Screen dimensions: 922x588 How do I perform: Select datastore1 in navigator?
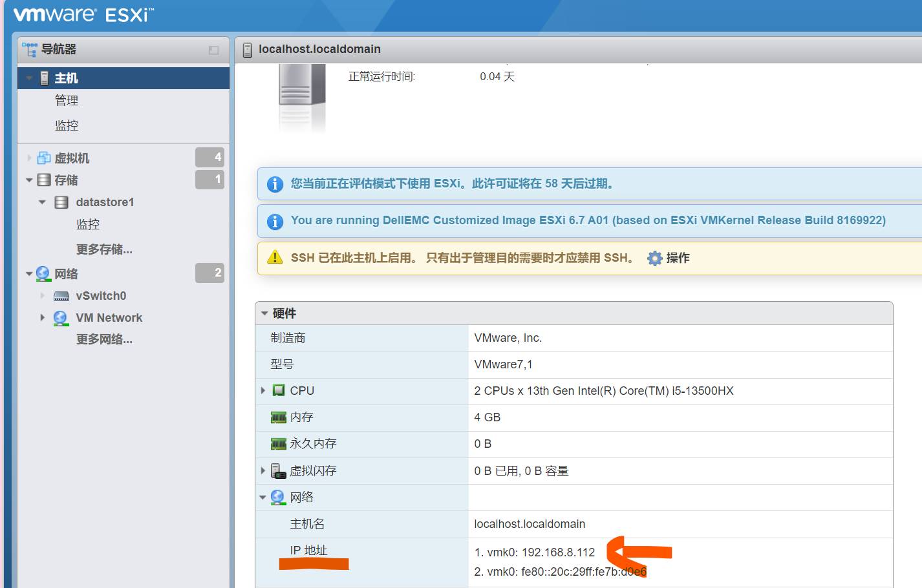pos(105,202)
